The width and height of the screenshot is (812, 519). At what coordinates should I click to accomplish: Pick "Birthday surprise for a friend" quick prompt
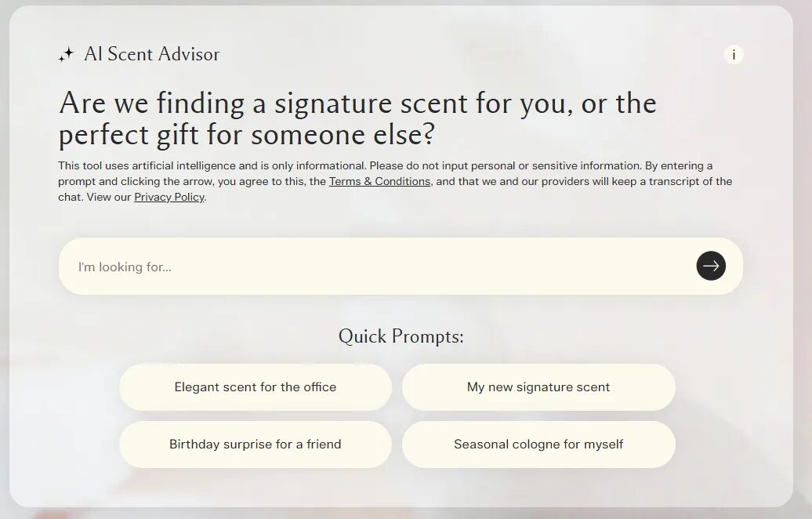(256, 445)
